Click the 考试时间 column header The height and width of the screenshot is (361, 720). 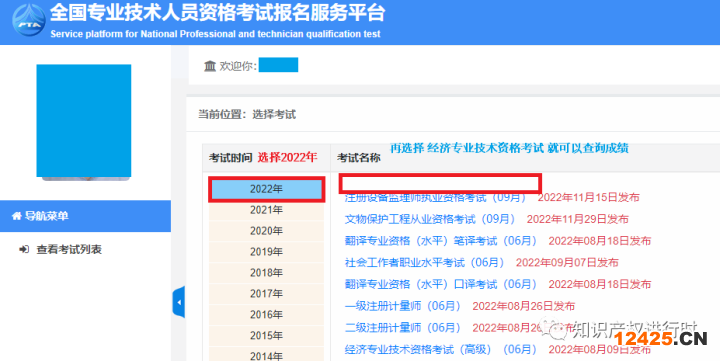(231, 158)
